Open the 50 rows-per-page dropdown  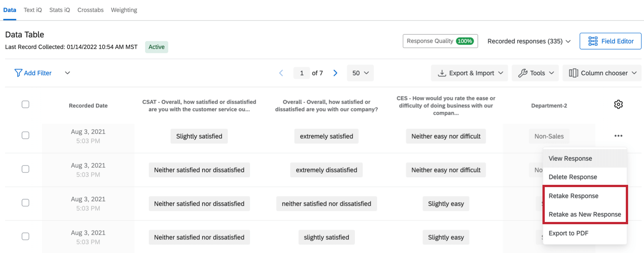(360, 73)
